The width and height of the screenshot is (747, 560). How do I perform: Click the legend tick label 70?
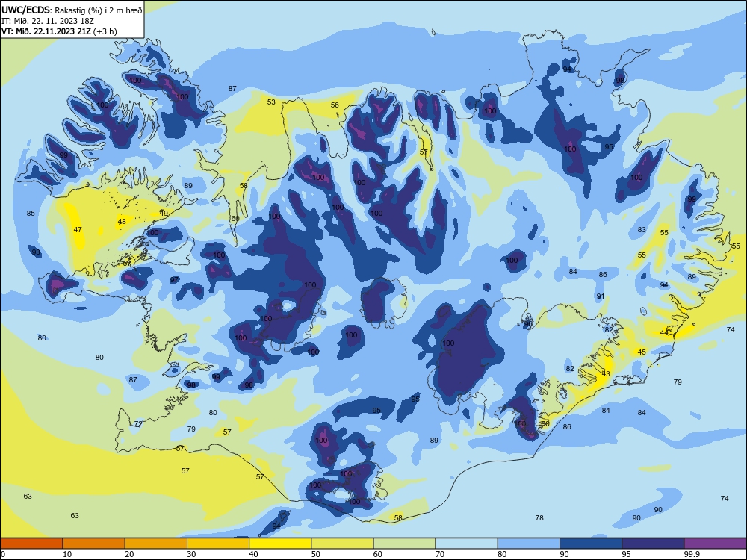pos(440,554)
